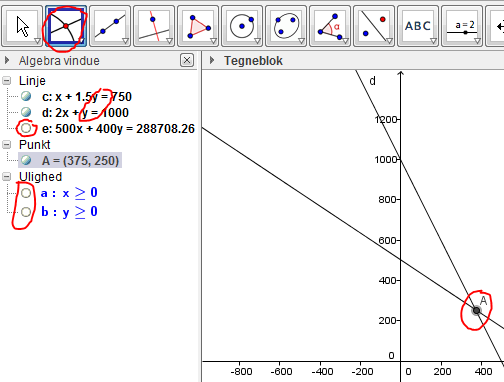This screenshot has width=504, height=382.
Task: Close the Algebra vindue panel
Action: pos(187,60)
